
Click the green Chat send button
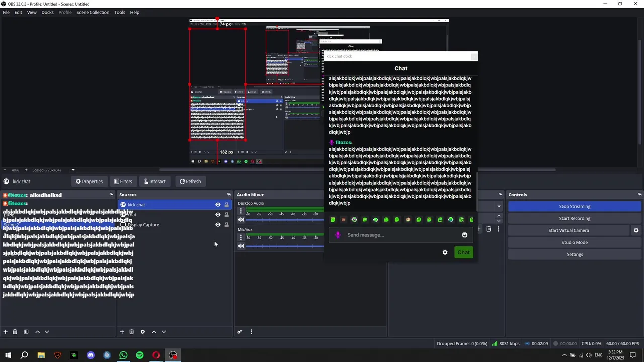[x=463, y=252]
